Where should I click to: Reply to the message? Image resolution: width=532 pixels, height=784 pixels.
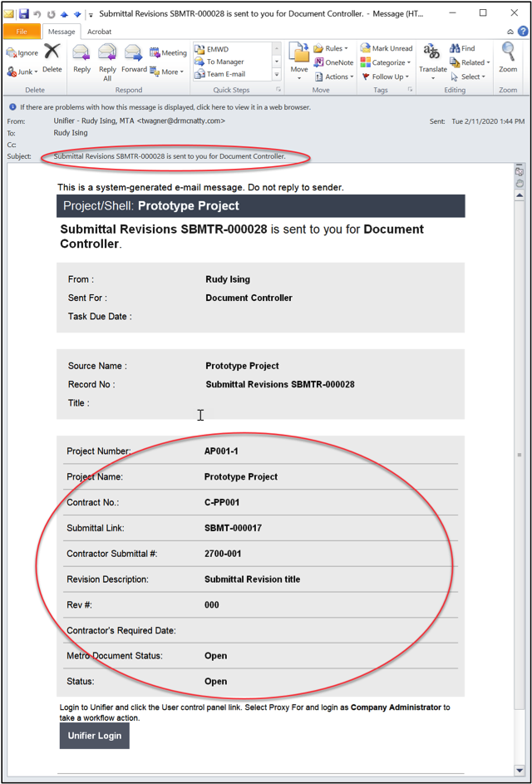coord(81,58)
